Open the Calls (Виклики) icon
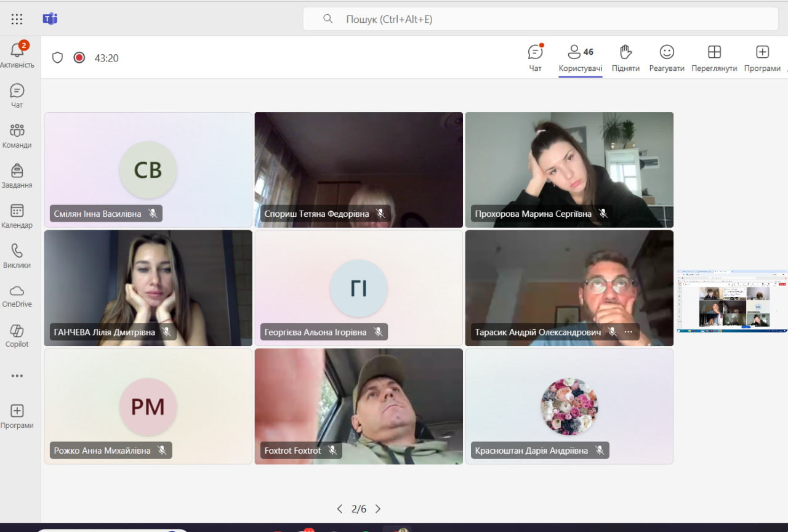The width and height of the screenshot is (788, 532). tap(17, 252)
